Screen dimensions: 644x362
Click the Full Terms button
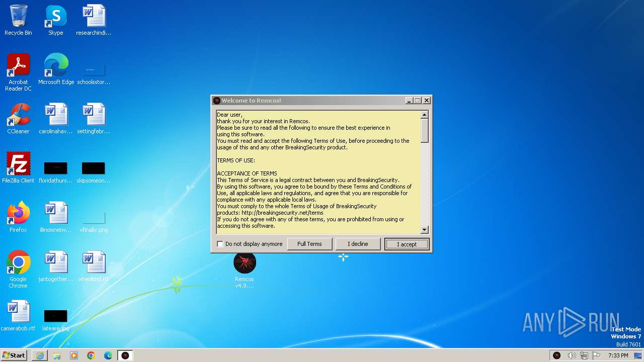pos(309,244)
